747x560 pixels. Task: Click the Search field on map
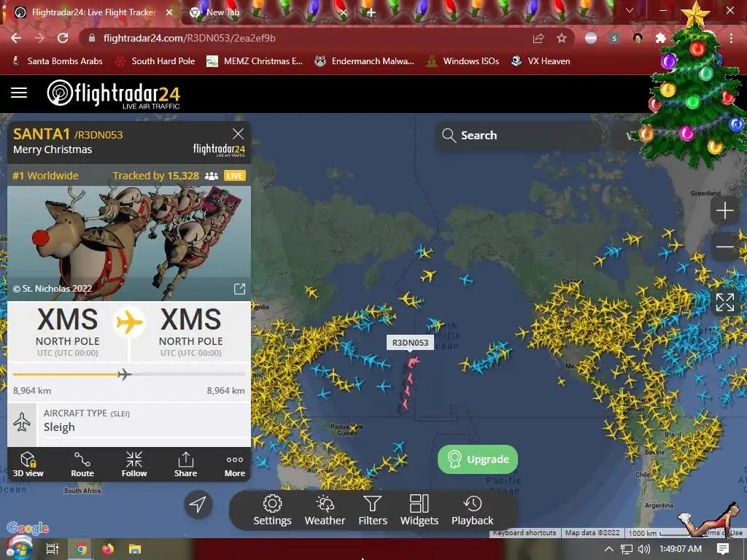tap(519, 135)
